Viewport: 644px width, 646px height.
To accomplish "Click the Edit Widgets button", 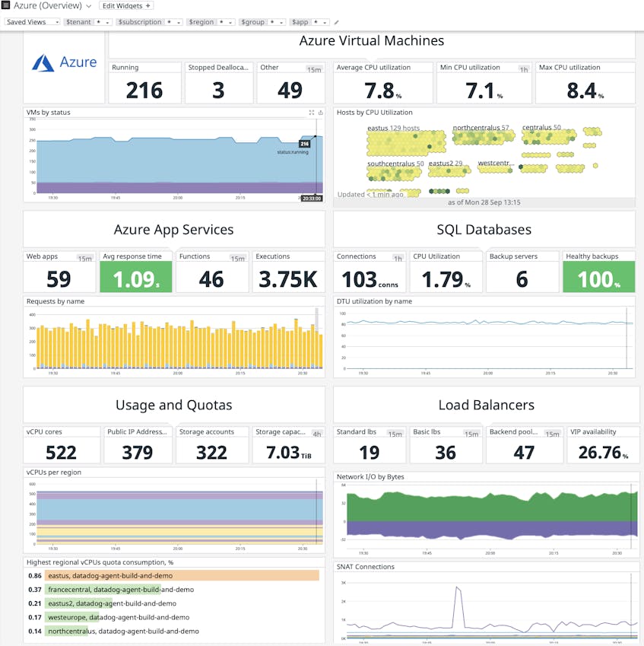I will pos(126,6).
